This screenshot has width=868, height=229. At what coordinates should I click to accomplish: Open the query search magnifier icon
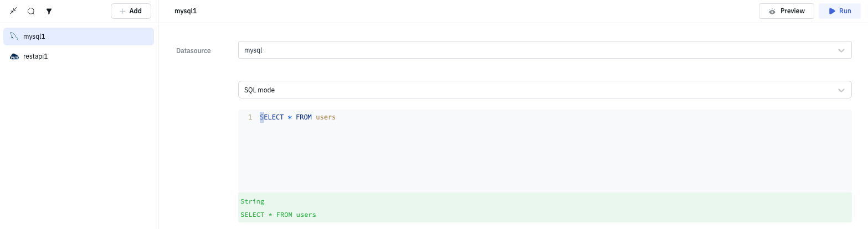click(31, 11)
